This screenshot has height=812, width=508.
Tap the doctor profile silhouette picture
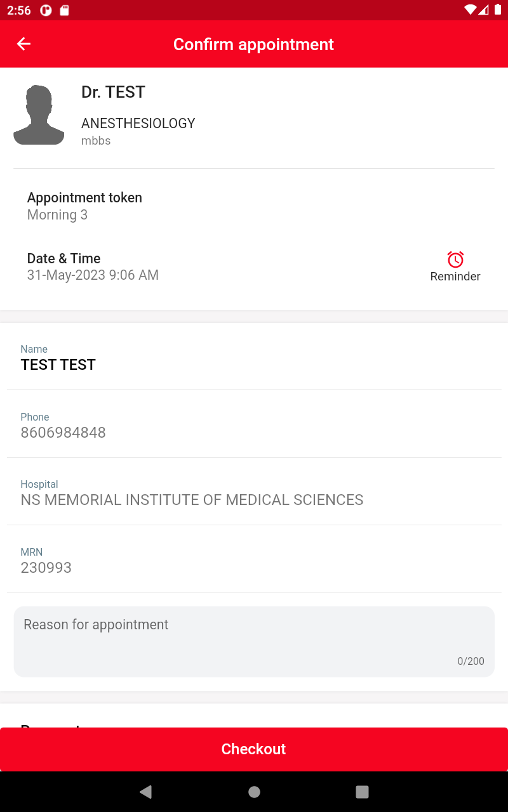39,115
